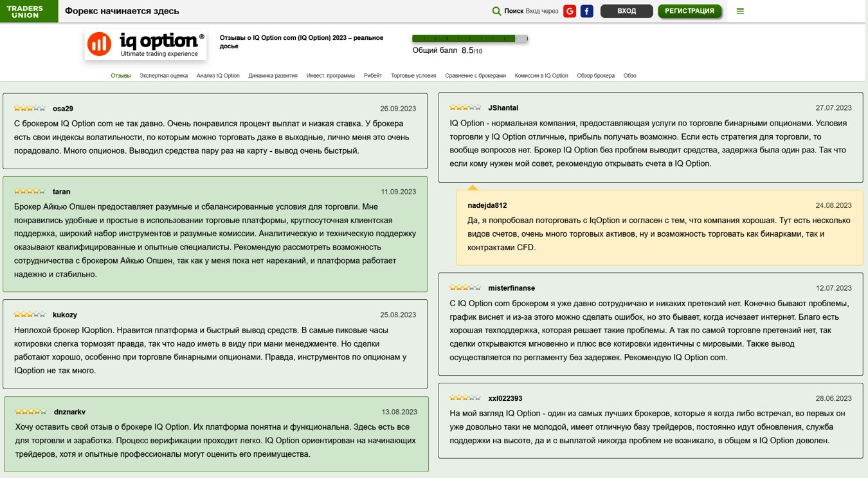
Task: Click username osa29
Action: (63, 109)
